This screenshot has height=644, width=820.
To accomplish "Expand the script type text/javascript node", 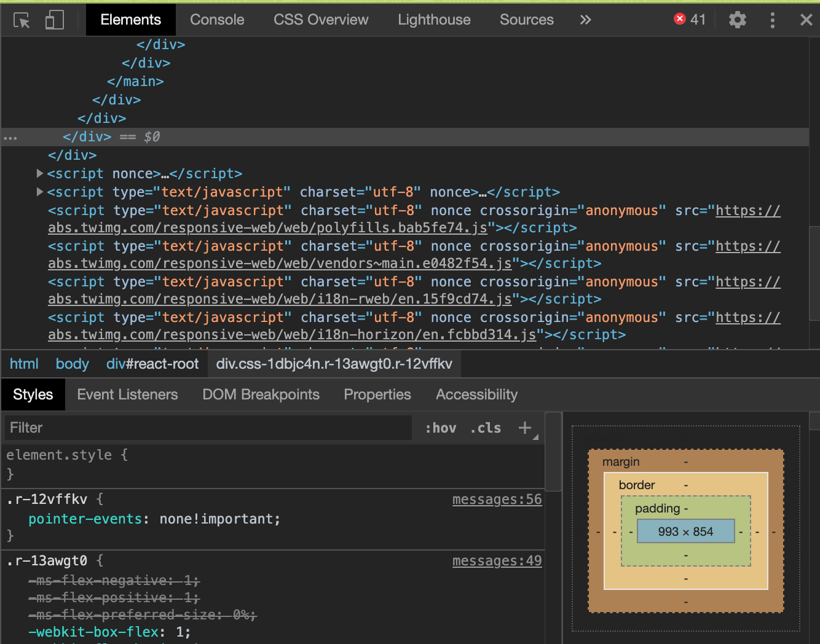I will [40, 192].
